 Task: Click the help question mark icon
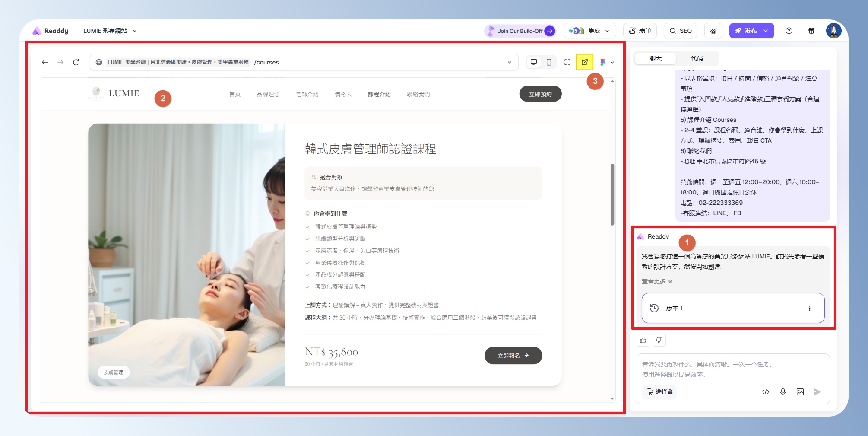point(789,31)
